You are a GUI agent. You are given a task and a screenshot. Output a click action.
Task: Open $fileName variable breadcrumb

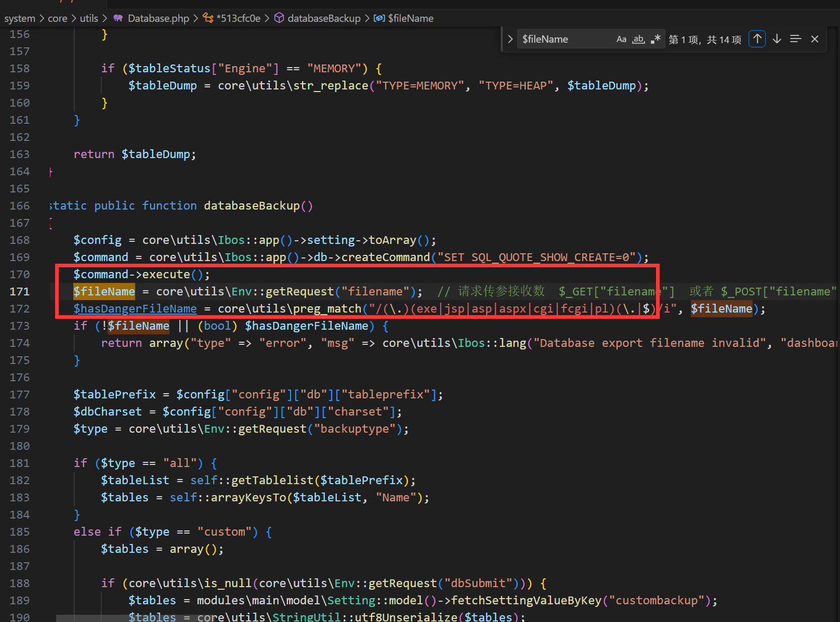click(411, 18)
